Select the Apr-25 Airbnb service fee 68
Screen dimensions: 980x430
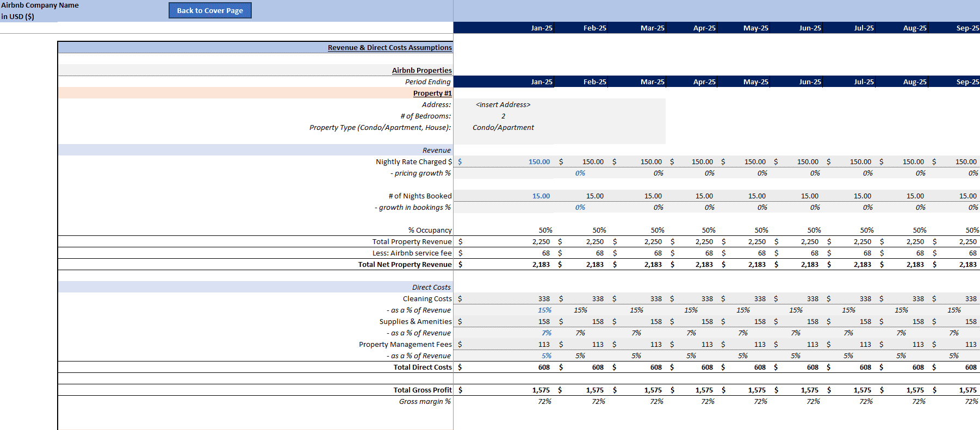(x=709, y=253)
